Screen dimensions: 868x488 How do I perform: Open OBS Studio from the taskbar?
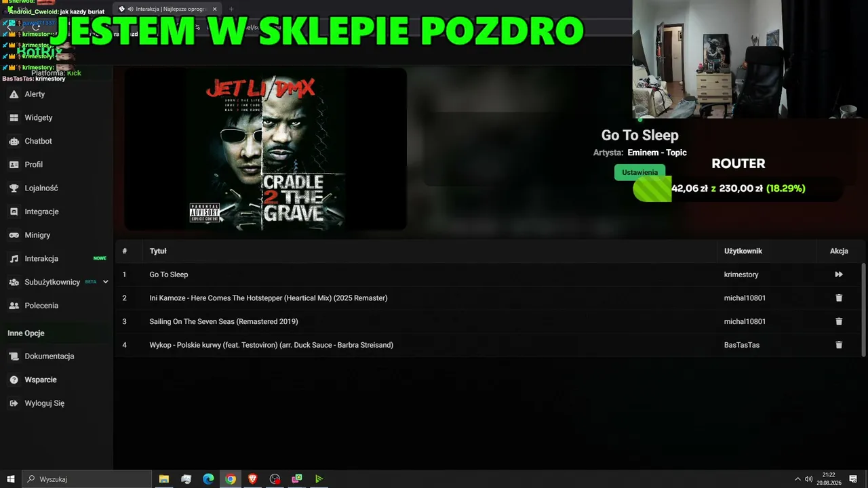coord(275,479)
